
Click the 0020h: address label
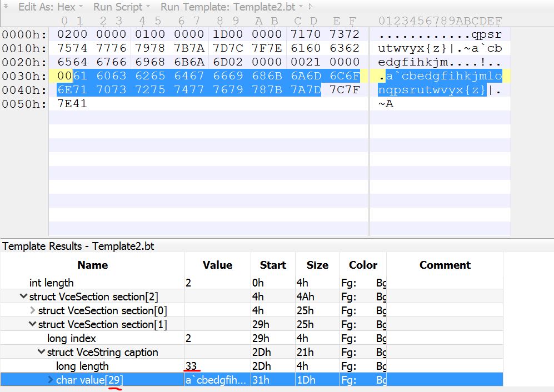(x=24, y=62)
